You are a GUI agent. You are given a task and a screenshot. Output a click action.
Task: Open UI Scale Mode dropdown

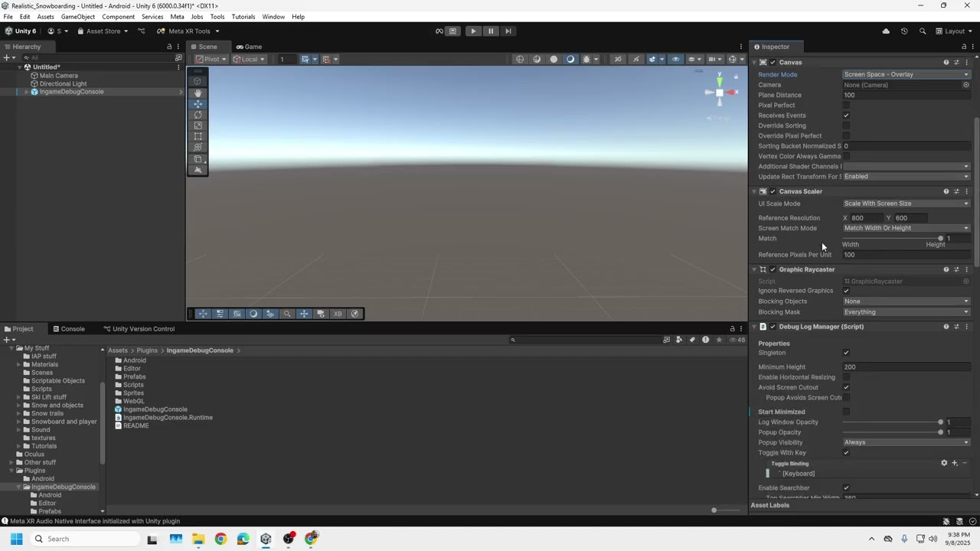pos(906,204)
